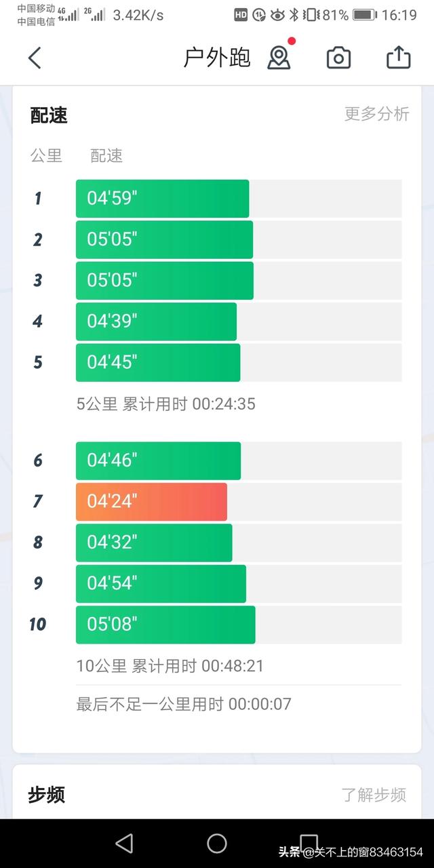Open the route map pin icon
The height and width of the screenshot is (868, 434).
tap(279, 58)
